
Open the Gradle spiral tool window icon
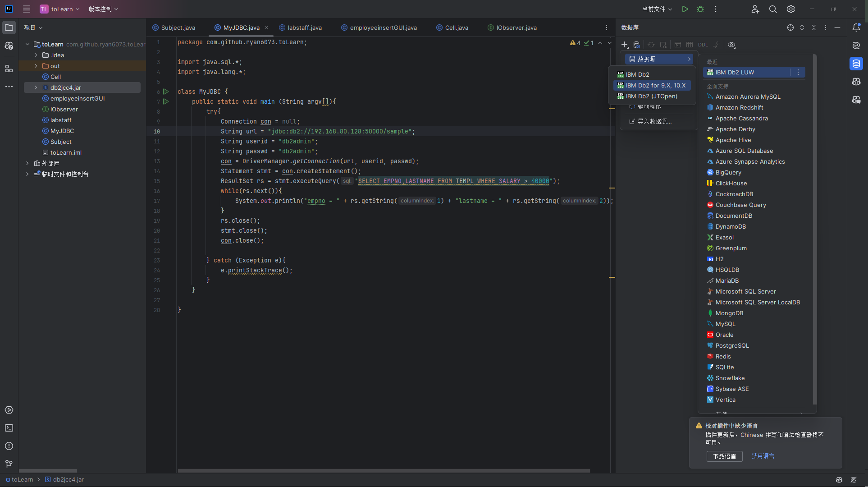point(856,46)
